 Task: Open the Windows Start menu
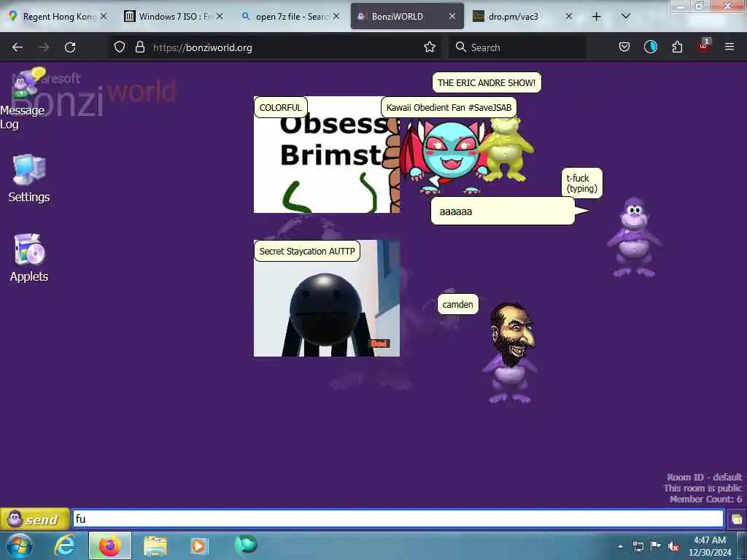pyautogui.click(x=20, y=545)
